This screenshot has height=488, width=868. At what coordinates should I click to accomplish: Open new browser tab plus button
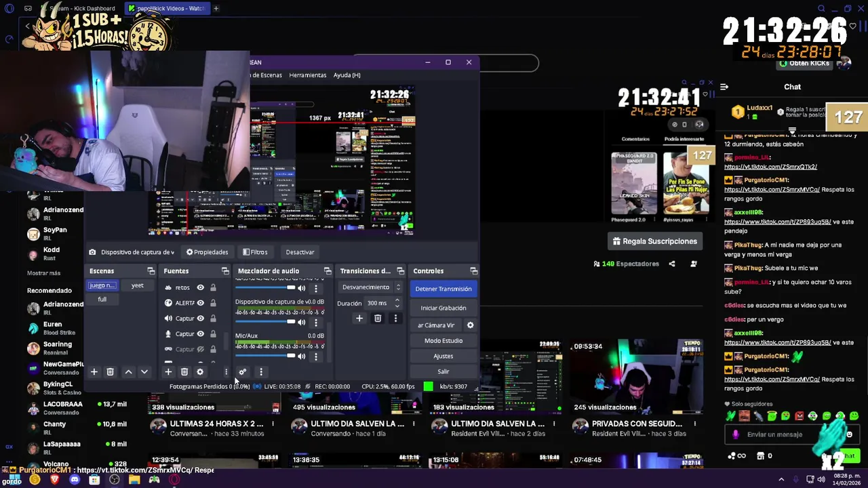[216, 8]
